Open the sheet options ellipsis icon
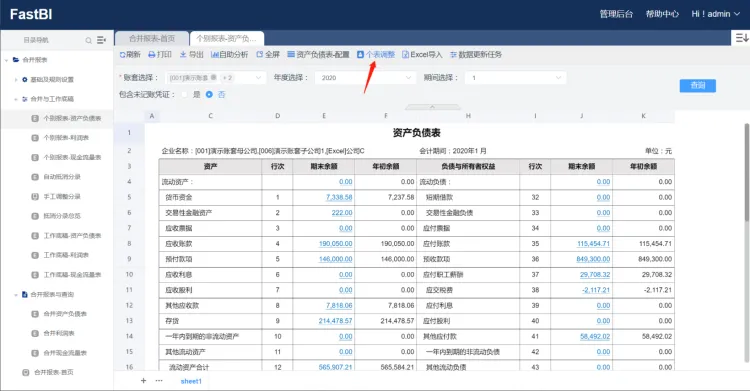The width and height of the screenshot is (750, 391). [x=159, y=380]
